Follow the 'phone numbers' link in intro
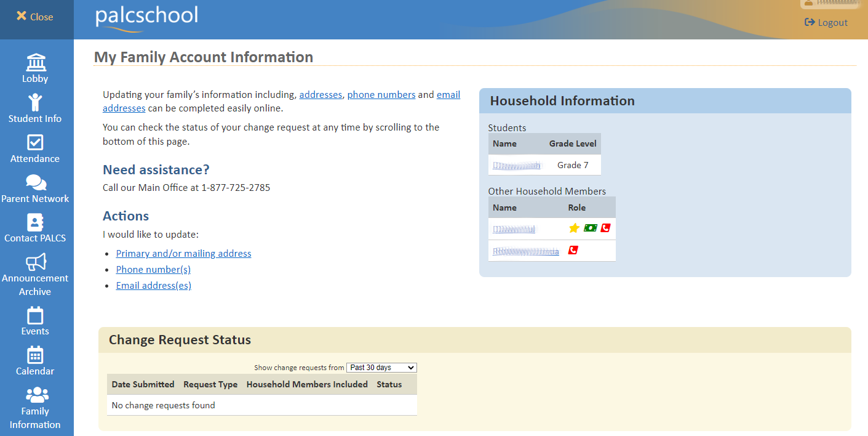This screenshot has width=868, height=436. click(381, 95)
